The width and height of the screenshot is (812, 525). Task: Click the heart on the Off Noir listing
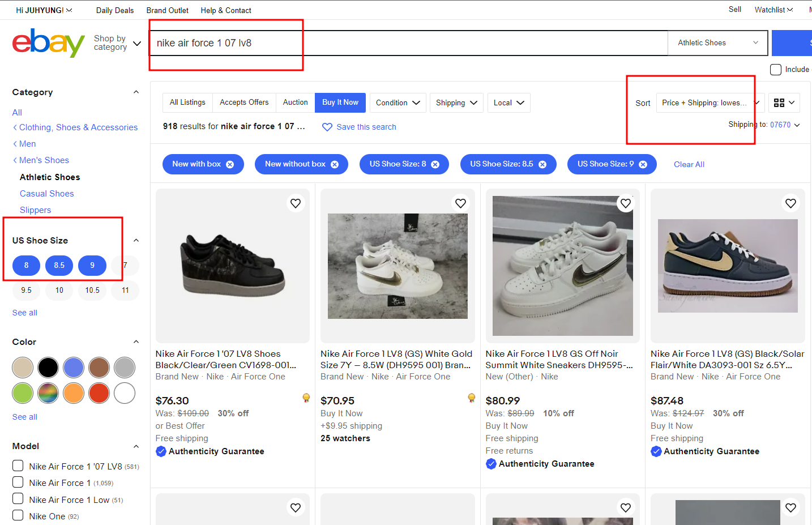pos(626,203)
